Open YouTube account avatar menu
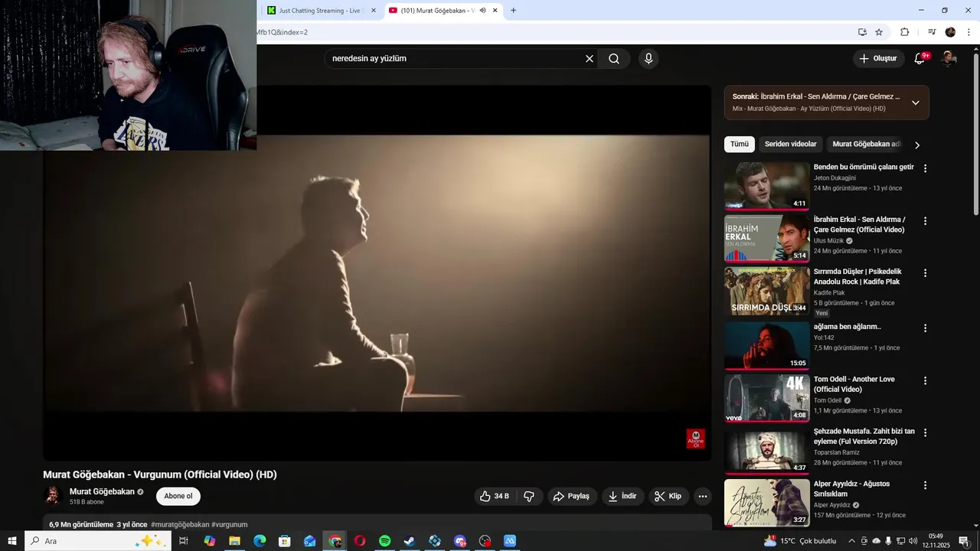 949,59
